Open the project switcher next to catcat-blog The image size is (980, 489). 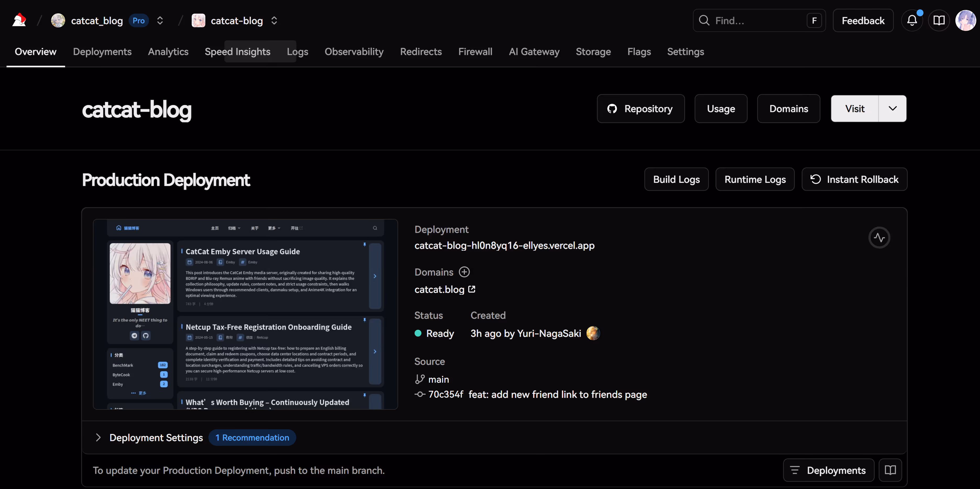(274, 20)
